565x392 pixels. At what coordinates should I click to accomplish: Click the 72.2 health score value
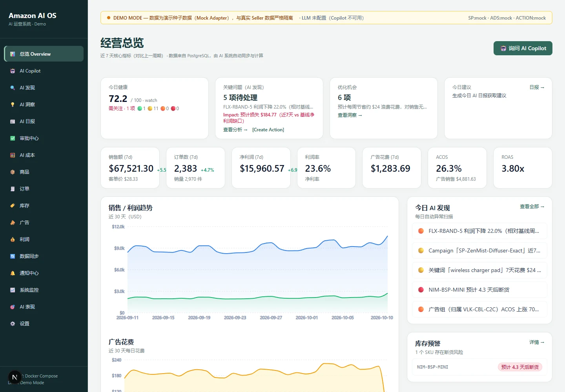[x=118, y=99]
